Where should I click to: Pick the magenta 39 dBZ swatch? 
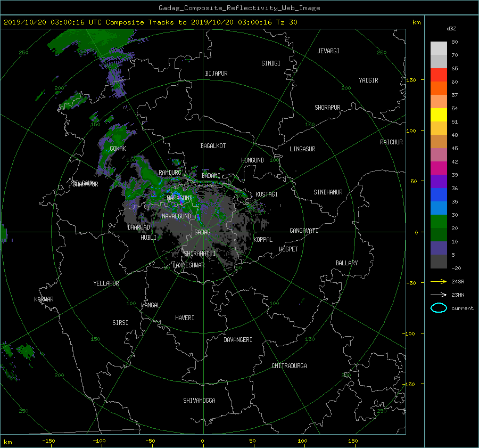(439, 168)
